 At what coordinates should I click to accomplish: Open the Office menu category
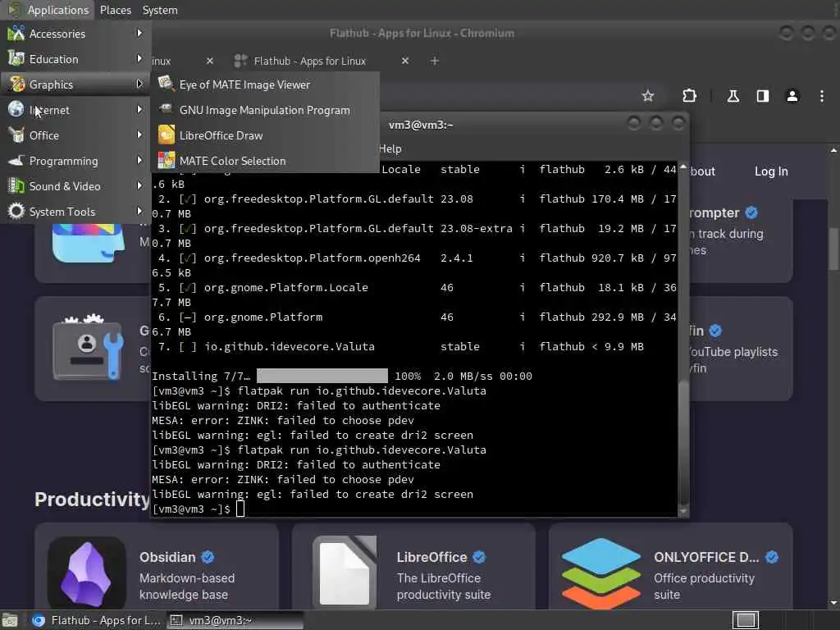click(x=75, y=135)
